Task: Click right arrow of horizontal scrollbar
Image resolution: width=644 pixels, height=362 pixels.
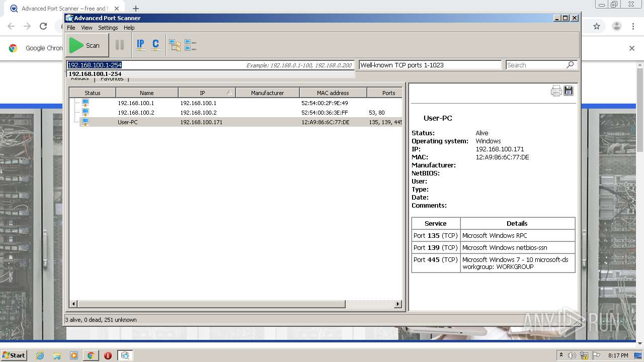Action: pos(398,304)
